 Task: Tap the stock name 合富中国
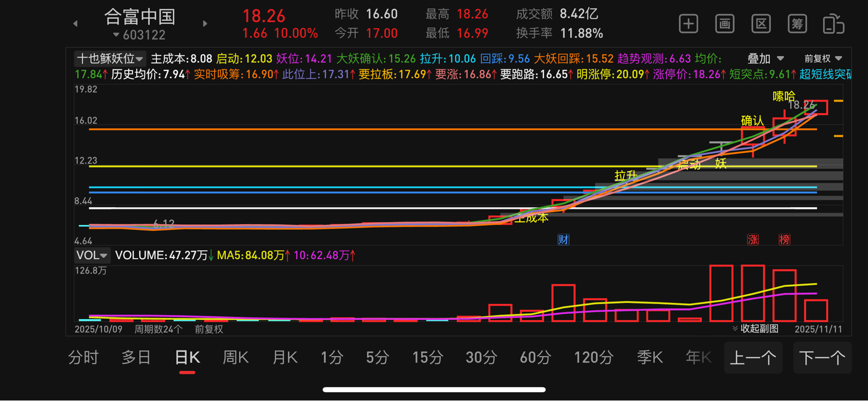(140, 17)
